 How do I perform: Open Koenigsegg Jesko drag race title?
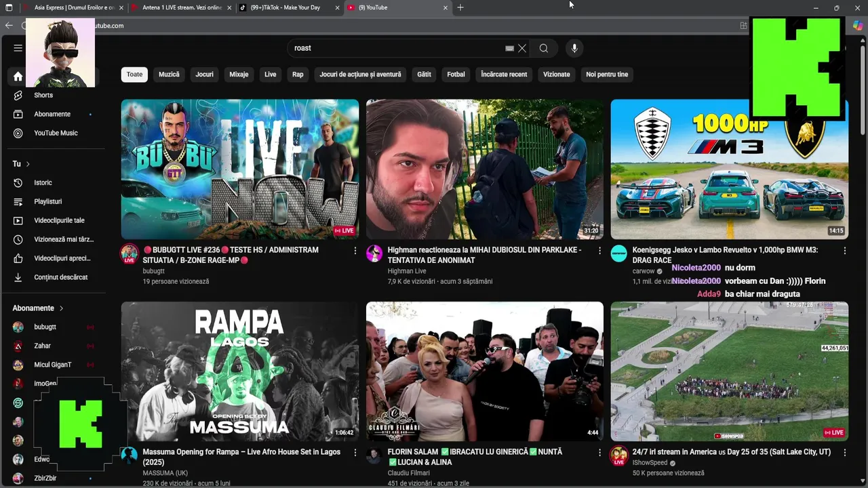725,255
